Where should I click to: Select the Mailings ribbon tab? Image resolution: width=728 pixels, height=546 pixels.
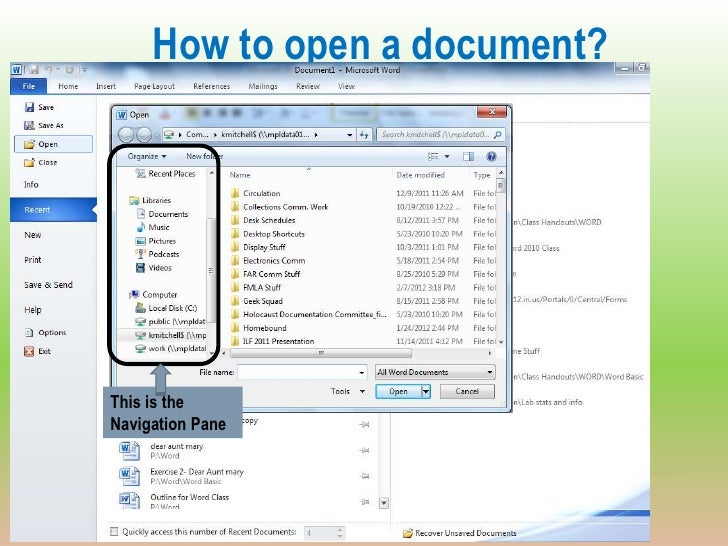263,86
